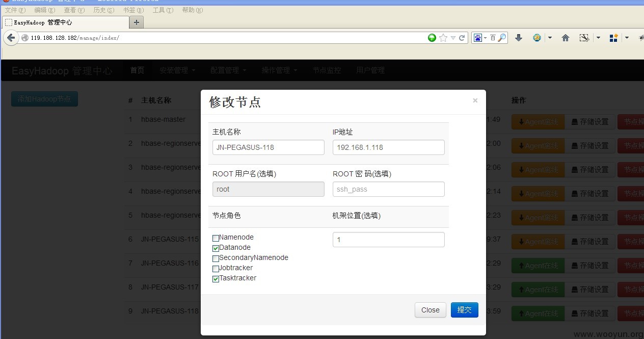
Task: Expand the 操作管理 navbar dropdown
Action: click(279, 70)
